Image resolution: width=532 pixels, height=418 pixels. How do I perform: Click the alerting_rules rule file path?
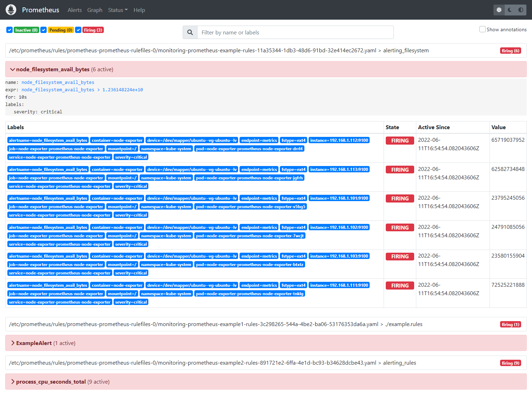click(x=213, y=363)
